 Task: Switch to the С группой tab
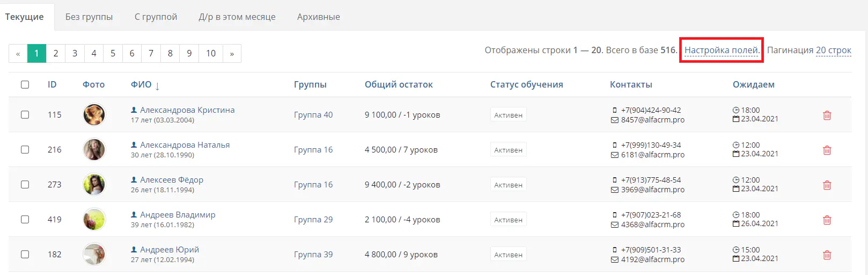pos(156,17)
